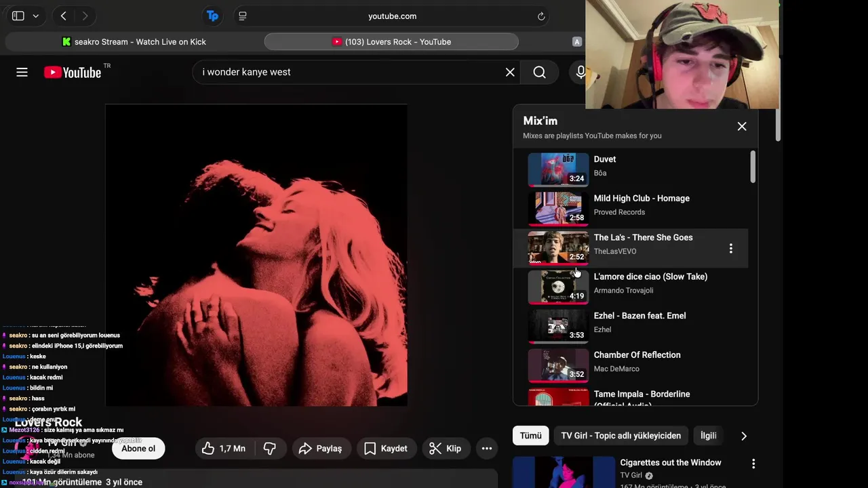This screenshot has width=868, height=488.
Task: Play Duvet by Bôa from the mix
Action: [558, 169]
